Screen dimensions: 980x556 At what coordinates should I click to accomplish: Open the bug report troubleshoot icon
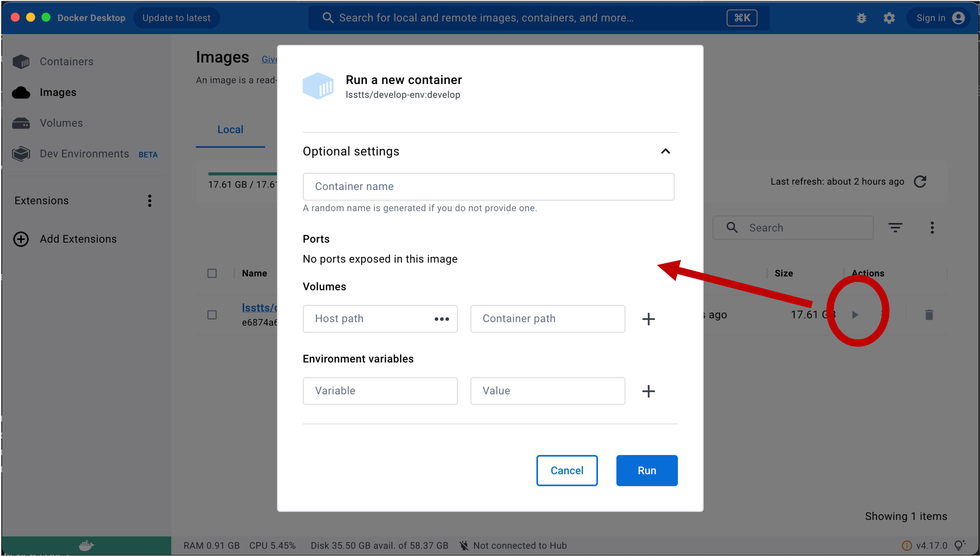861,18
